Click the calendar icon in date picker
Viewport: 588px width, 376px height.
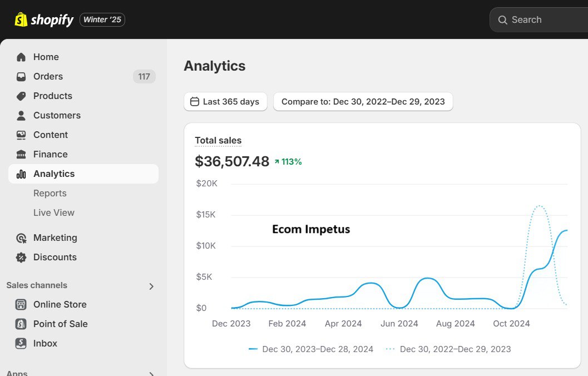tap(195, 102)
